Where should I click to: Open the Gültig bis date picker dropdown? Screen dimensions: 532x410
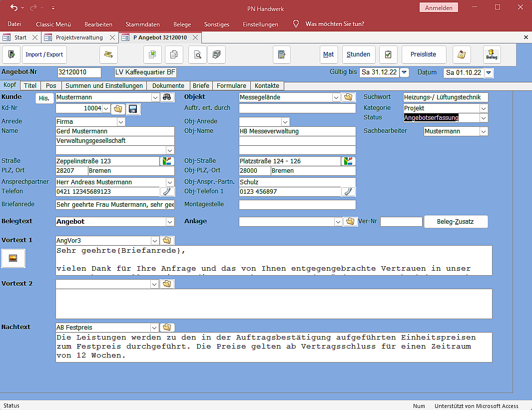point(405,72)
